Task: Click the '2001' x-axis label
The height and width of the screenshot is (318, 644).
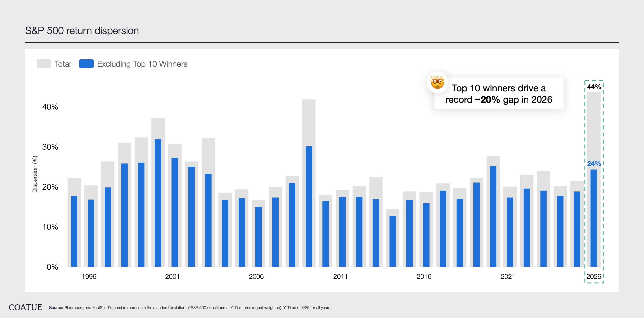Action: [x=172, y=276]
